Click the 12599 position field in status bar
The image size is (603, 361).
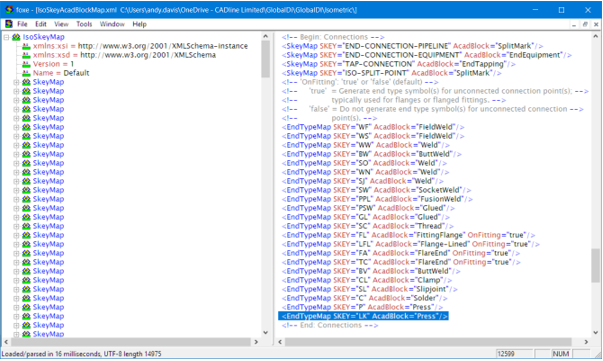pos(514,354)
